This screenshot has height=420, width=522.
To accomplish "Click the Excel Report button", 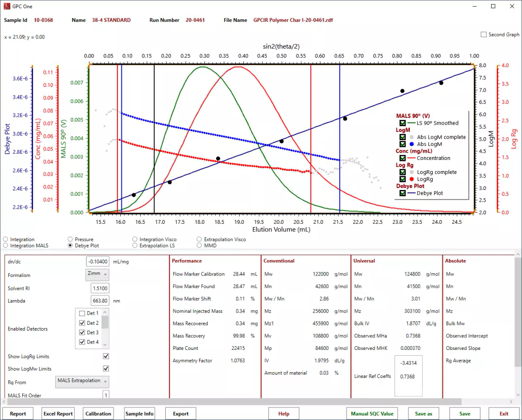I will point(58,414).
